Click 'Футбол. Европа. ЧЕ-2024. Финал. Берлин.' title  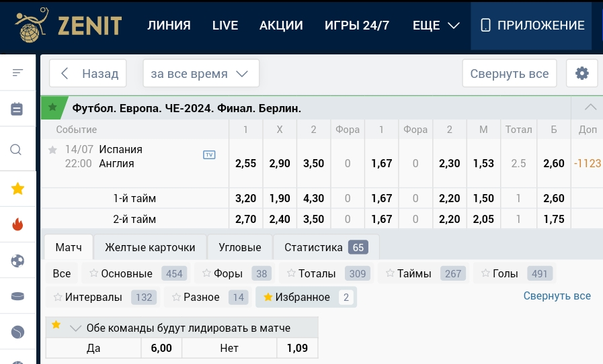tap(186, 108)
